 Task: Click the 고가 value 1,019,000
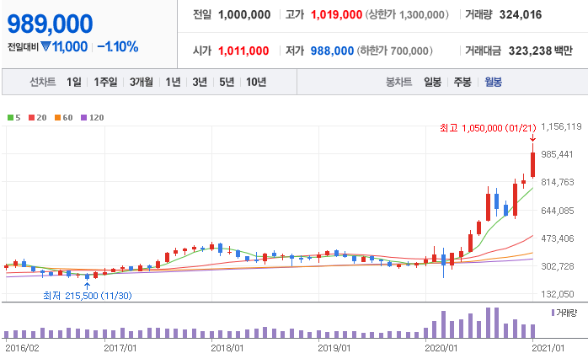(336, 14)
